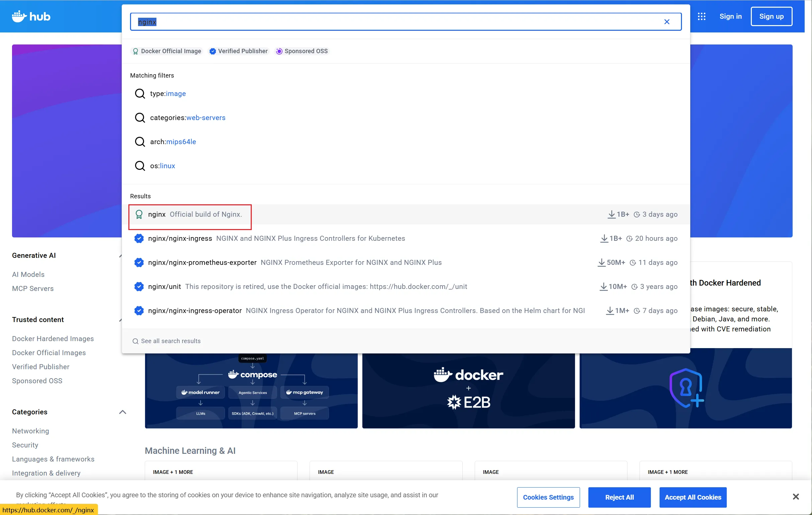Click verified badge next to nginx/unit
Viewport: 812px width, 515px height.
139,287
